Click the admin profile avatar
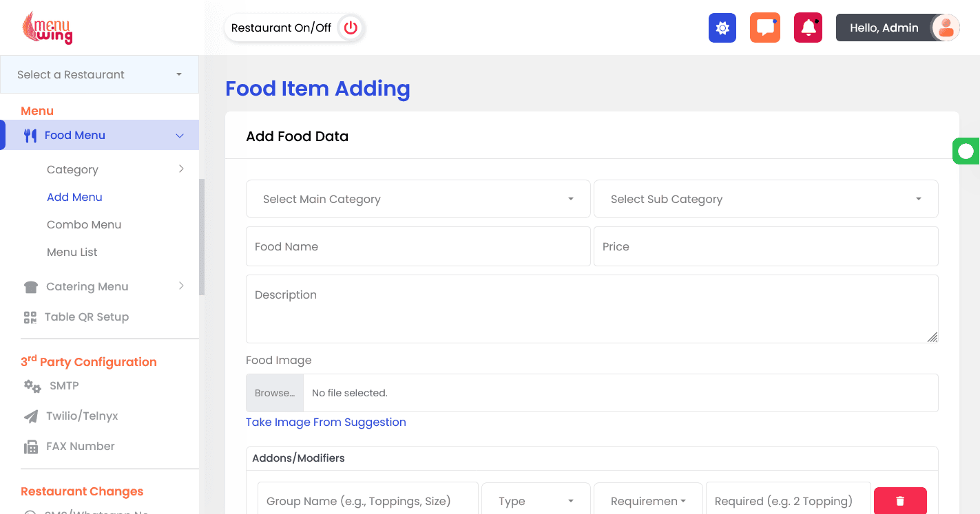Viewport: 980px width, 514px height. click(x=946, y=28)
